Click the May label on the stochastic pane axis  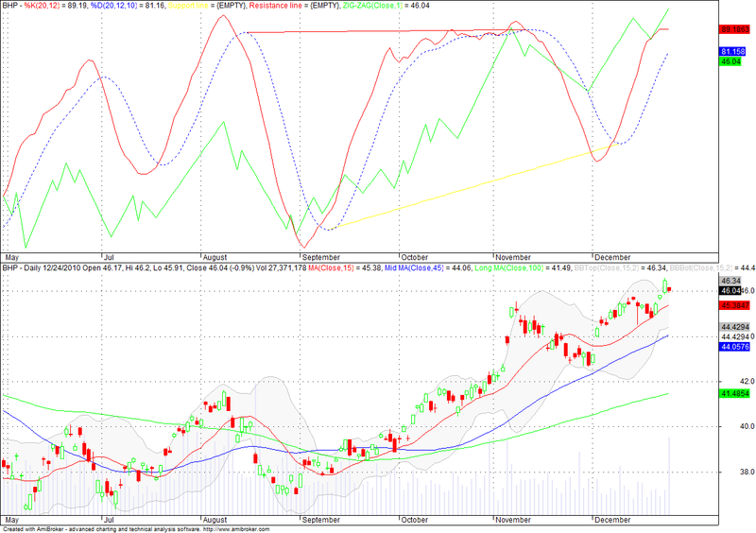(11, 258)
